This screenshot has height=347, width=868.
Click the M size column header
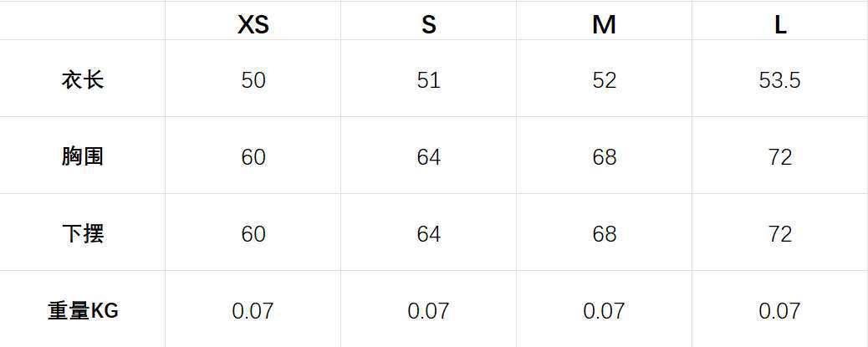(x=604, y=25)
